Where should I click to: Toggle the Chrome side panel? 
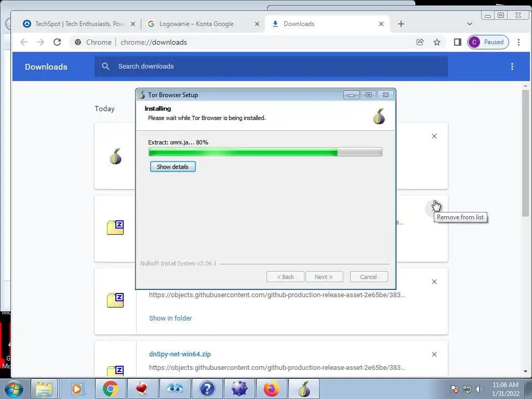tap(457, 42)
